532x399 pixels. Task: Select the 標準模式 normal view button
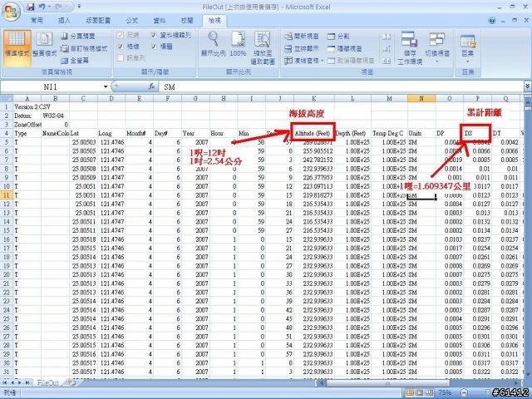(x=17, y=47)
